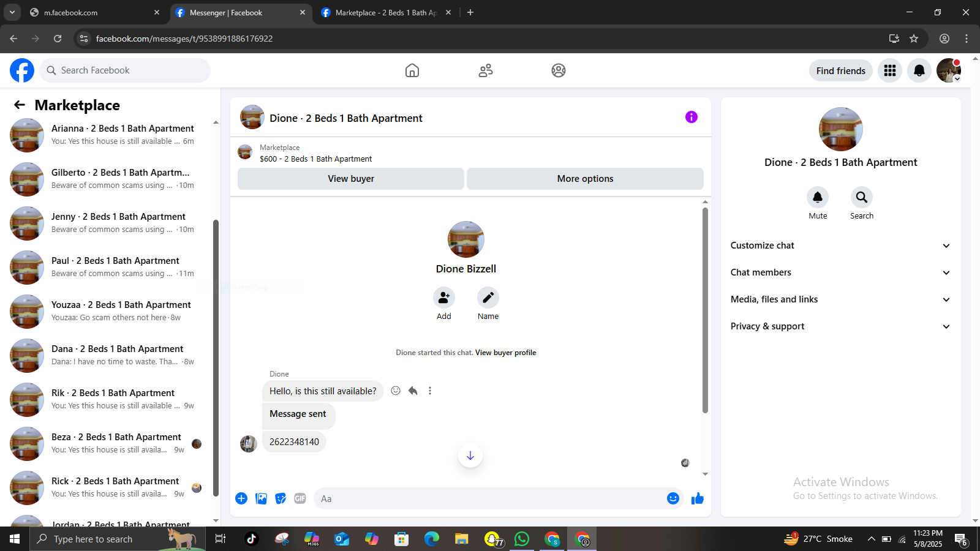Add people with the Add icon
980x551 pixels.
pyautogui.click(x=444, y=298)
